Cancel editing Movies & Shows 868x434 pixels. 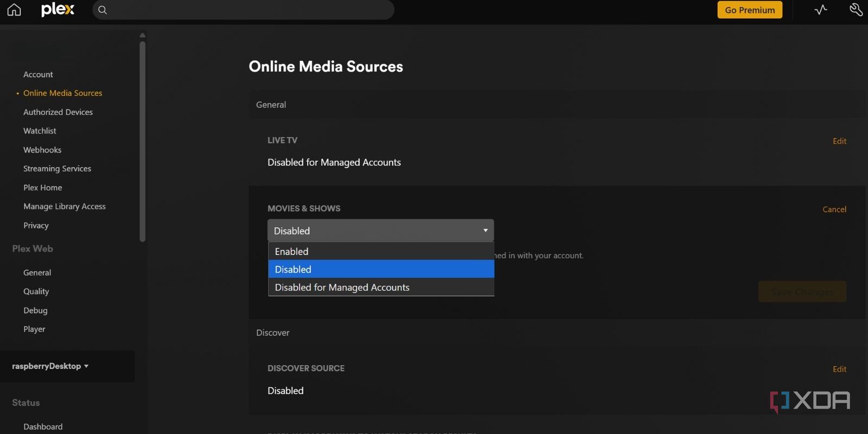pos(834,209)
